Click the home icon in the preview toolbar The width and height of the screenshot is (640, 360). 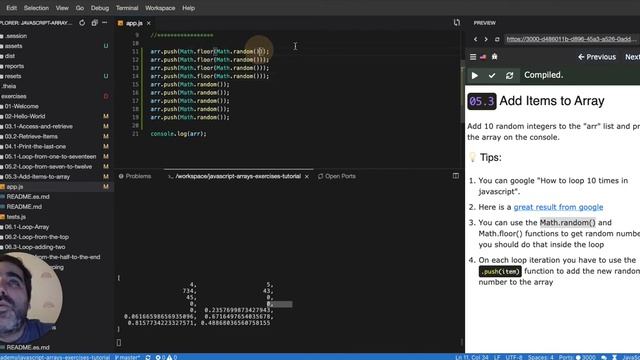coord(494,56)
